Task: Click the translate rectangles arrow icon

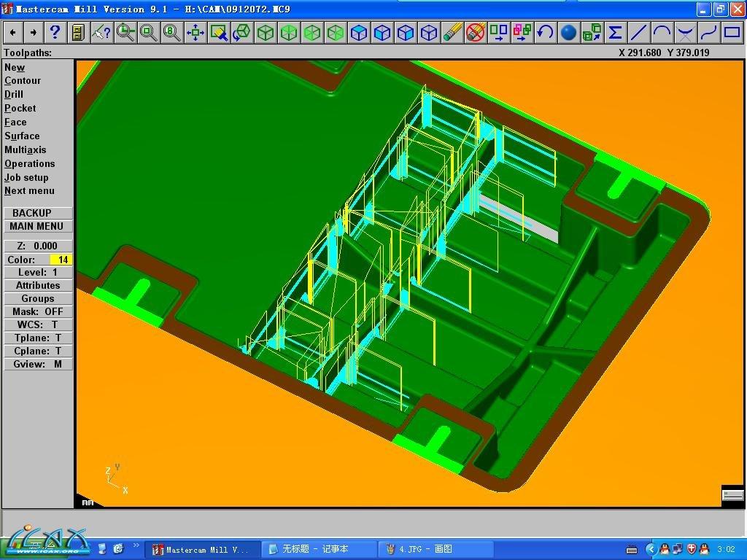Action: (x=498, y=33)
